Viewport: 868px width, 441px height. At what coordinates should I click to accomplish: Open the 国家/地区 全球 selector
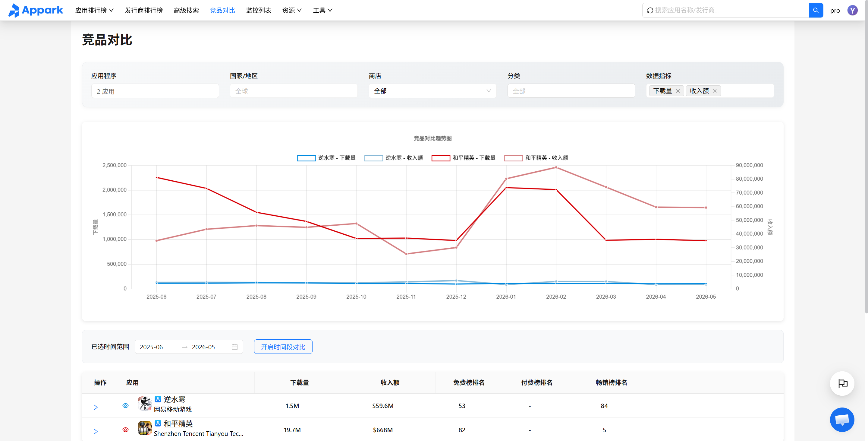click(294, 91)
